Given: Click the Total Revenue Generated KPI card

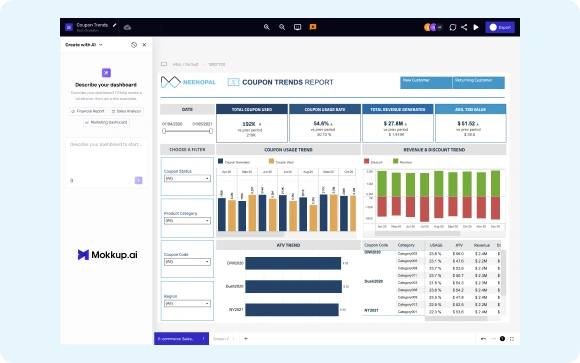Looking at the screenshot, I should point(398,123).
